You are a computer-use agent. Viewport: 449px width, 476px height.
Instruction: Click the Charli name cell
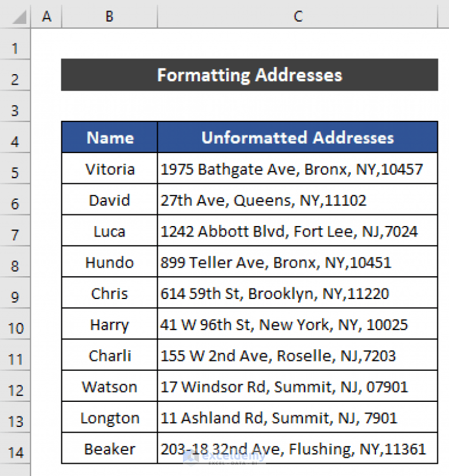coord(109,355)
